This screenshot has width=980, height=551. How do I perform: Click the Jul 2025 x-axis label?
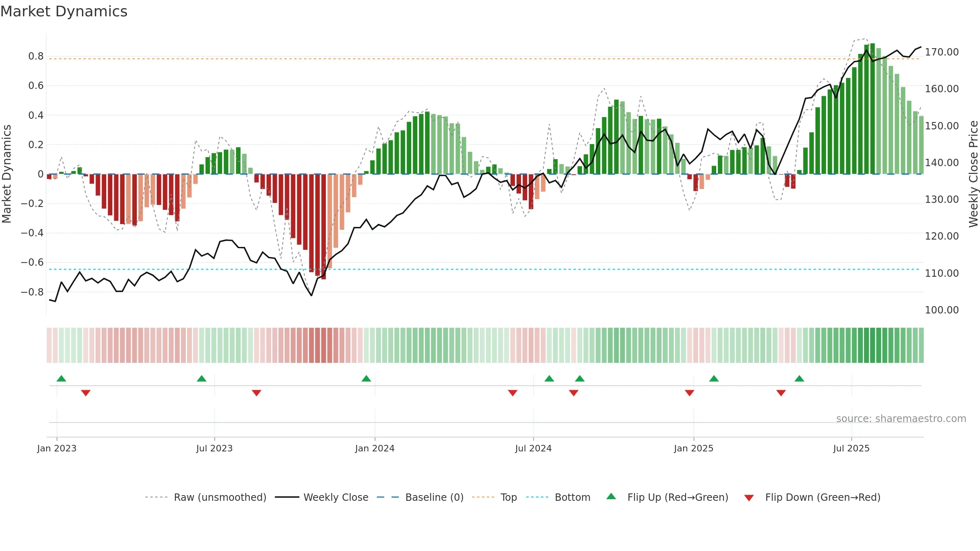tap(851, 448)
